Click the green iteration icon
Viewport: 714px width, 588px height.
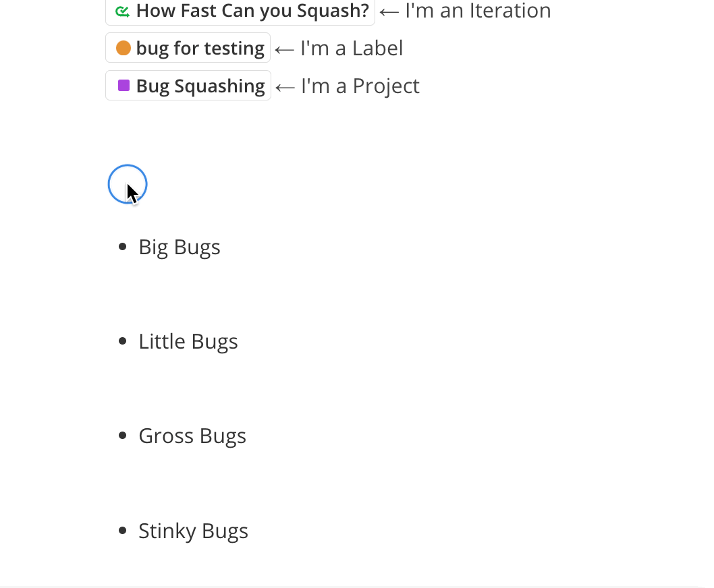point(122,11)
